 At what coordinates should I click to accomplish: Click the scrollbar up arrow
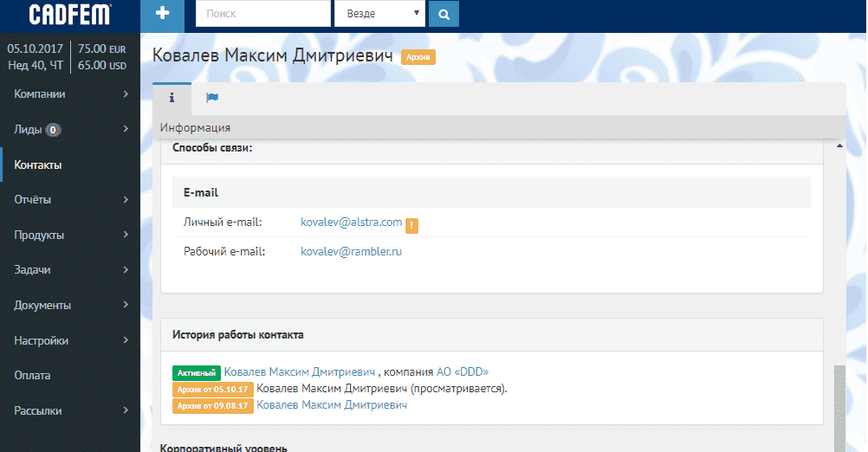(x=839, y=146)
